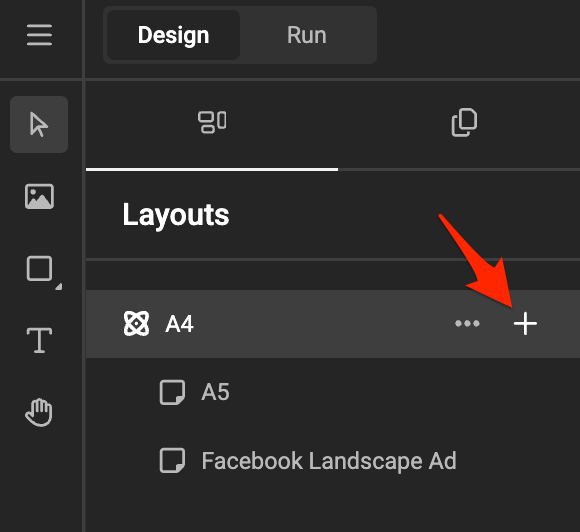The width and height of the screenshot is (580, 532).
Task: Switch to Design mode
Action: coord(173,35)
